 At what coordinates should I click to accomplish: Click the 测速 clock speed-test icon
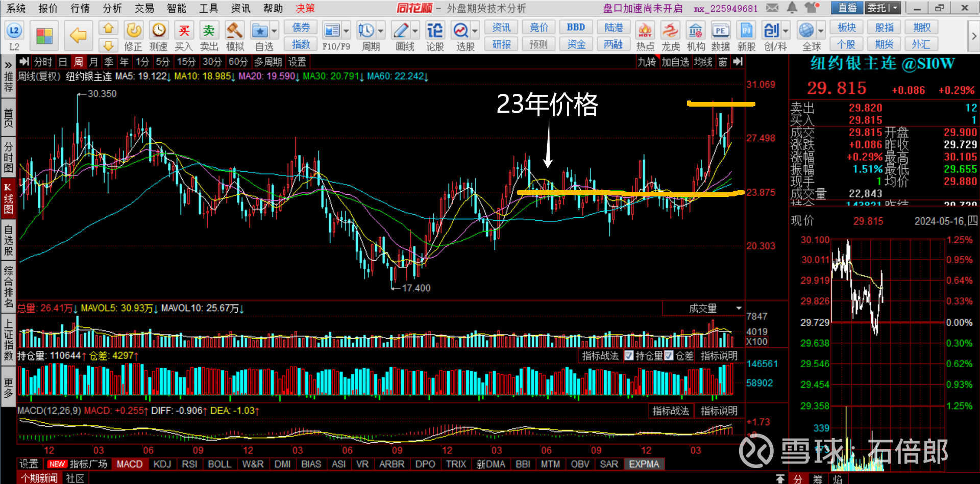pyautogui.click(x=159, y=31)
